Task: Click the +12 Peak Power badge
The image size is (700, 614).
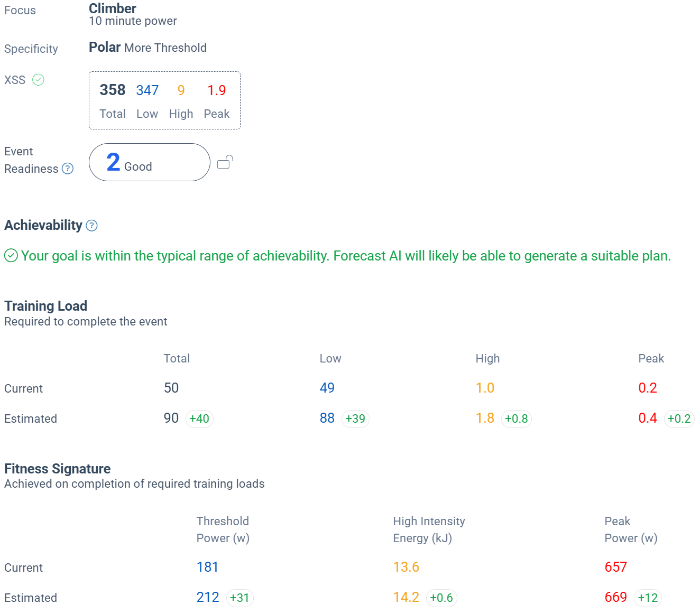Action: (x=648, y=598)
